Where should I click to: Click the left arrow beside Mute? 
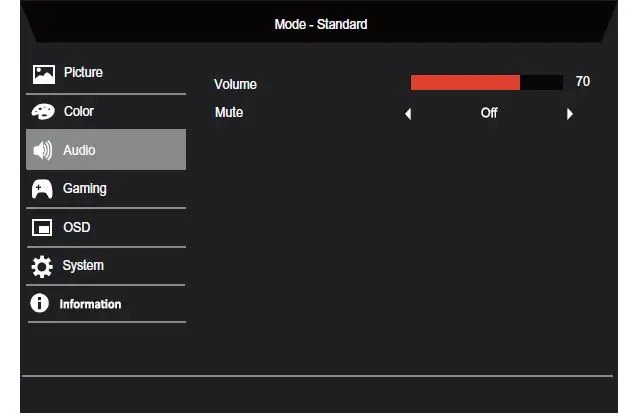[x=408, y=114]
